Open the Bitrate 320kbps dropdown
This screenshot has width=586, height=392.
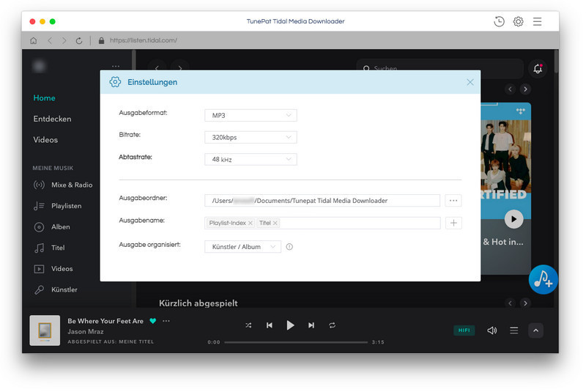[x=251, y=137]
